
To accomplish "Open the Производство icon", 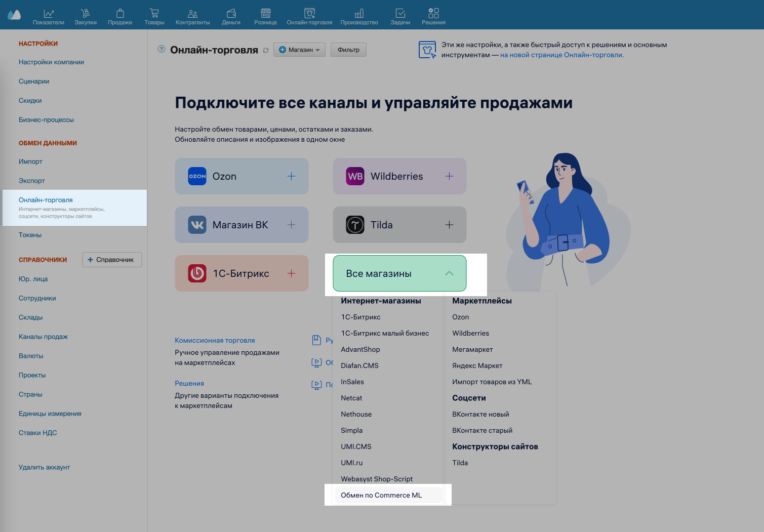I will click(359, 13).
